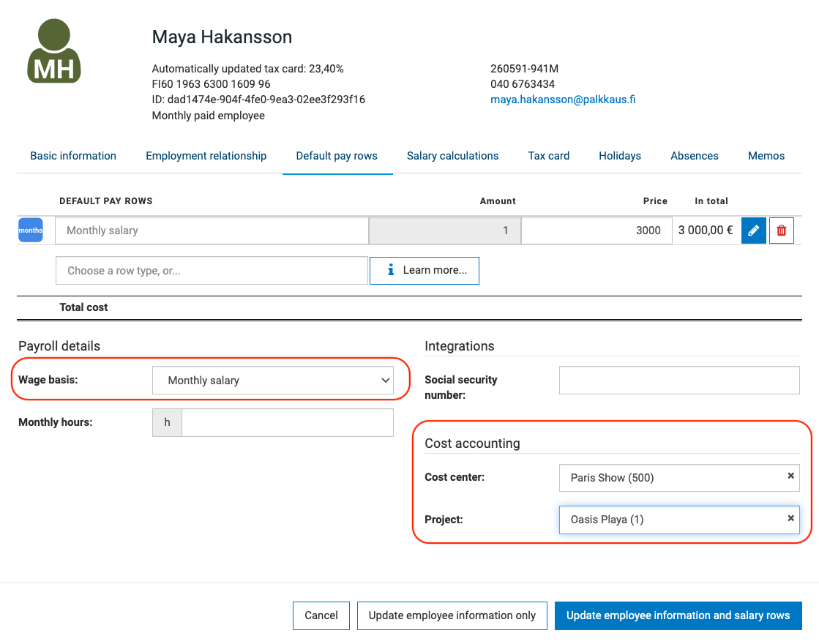This screenshot has height=644, width=819.
Task: Click the Learn more info button
Action: (425, 270)
